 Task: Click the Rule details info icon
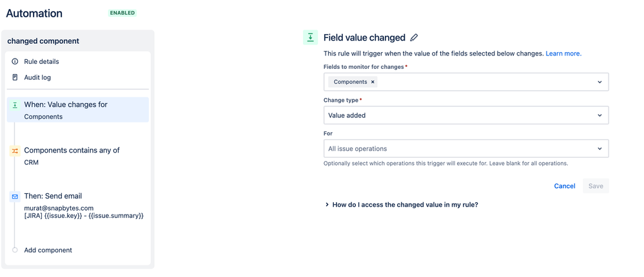[x=15, y=62]
